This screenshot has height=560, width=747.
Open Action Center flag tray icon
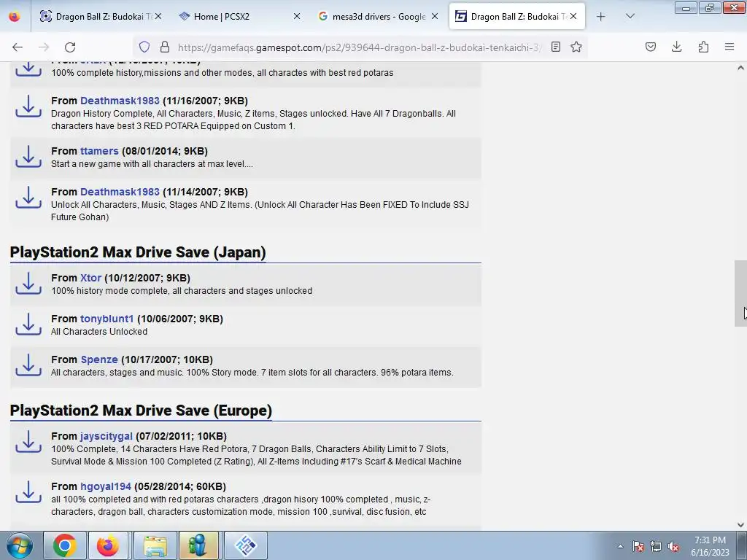point(638,546)
